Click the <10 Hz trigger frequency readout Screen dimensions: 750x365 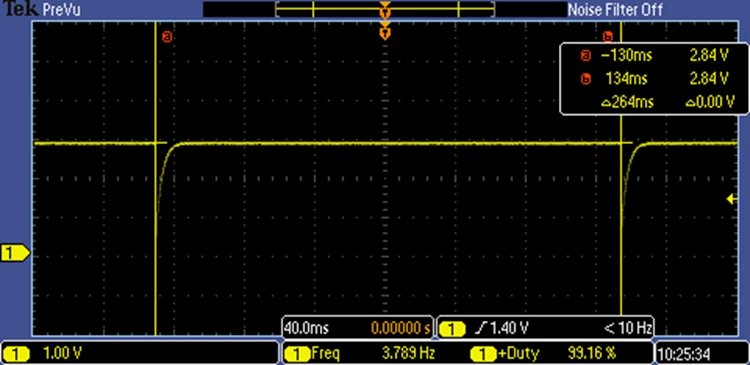pos(628,328)
